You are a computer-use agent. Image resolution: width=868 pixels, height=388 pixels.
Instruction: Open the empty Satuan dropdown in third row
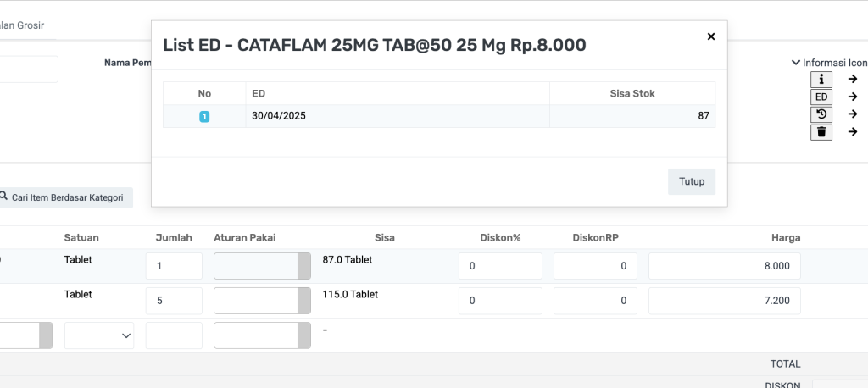[99, 335]
